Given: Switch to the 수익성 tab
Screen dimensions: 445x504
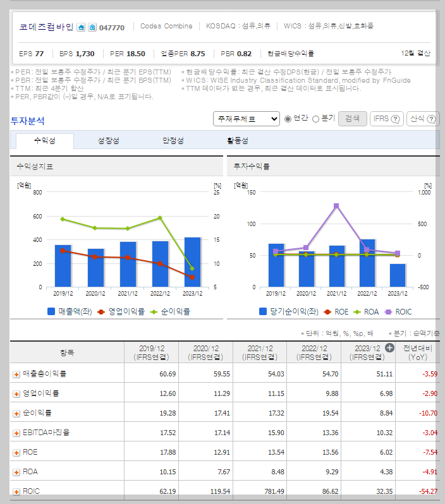Looking at the screenshot, I should 45,140.
